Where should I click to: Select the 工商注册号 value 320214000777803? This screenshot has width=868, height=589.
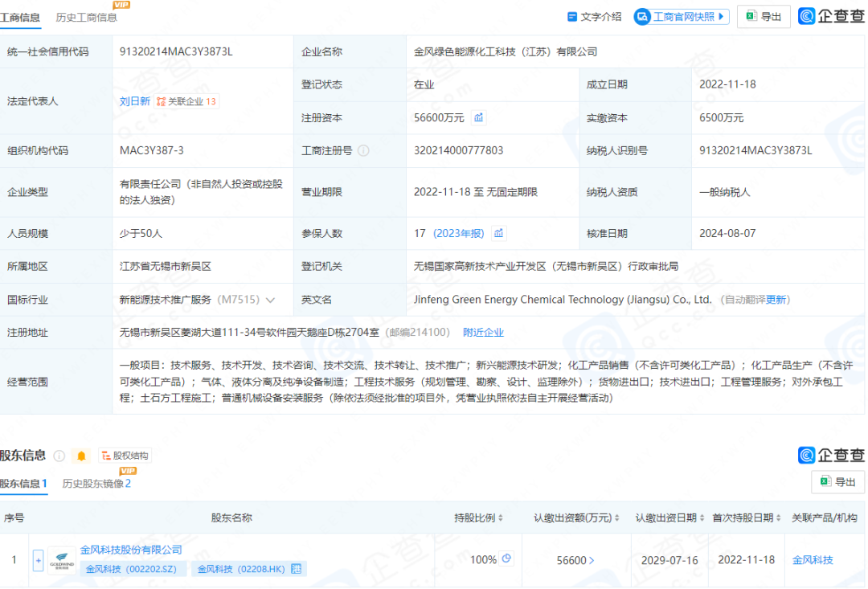click(458, 150)
